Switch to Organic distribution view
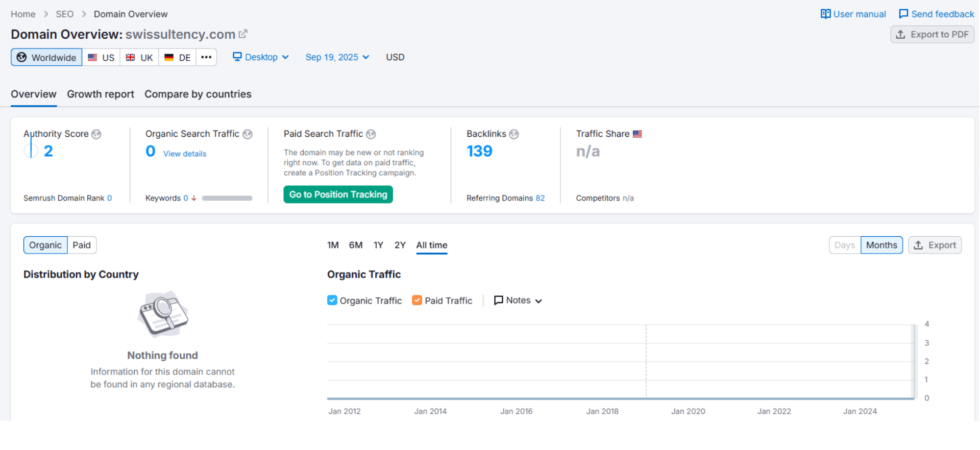This screenshot has width=980, height=450. [45, 245]
